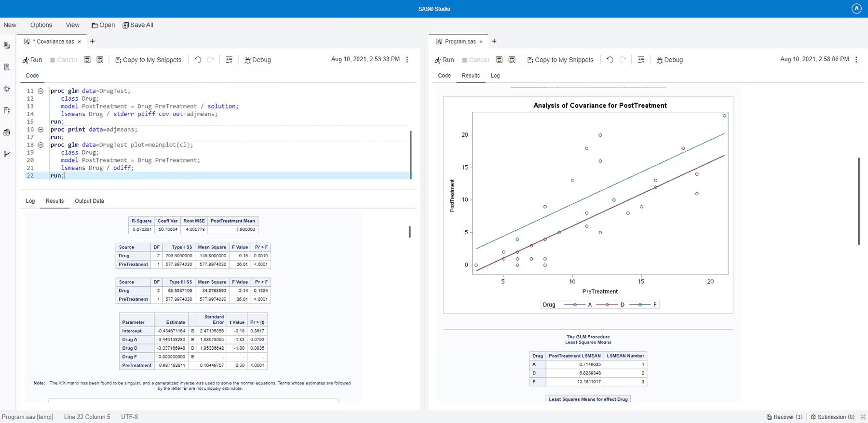Collapse the proc glm block at line 11
Viewport: 868px width, 423px height.
[41, 91]
